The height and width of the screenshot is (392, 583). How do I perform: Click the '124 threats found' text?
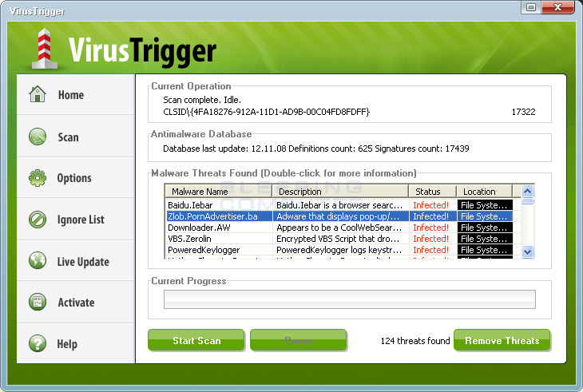[x=415, y=341]
